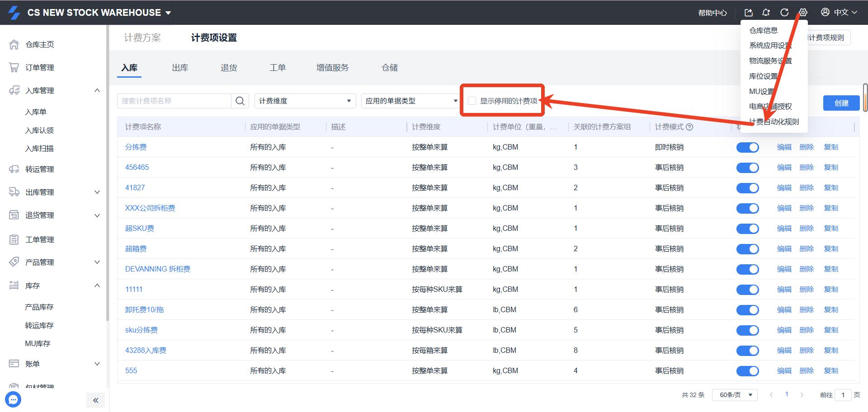Open the 应用的单据类型 dropdown
Image resolution: width=868 pixels, height=412 pixels.
[410, 101]
